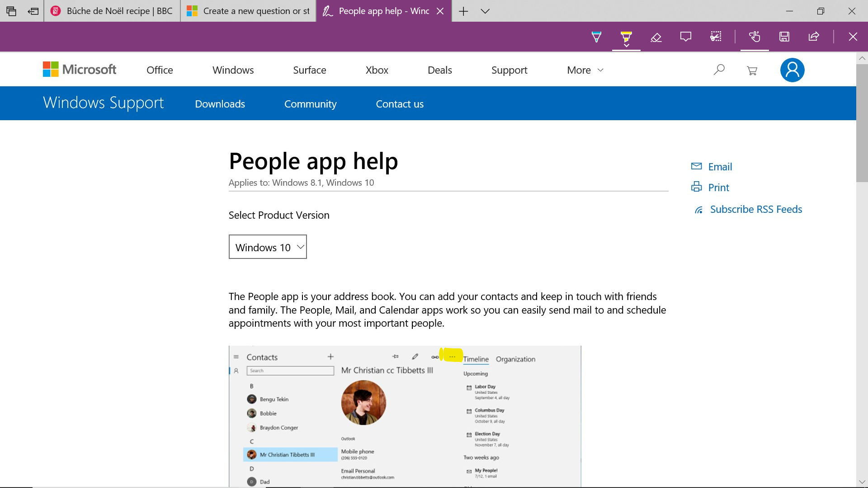Show tab previews chevron
The height and width of the screenshot is (488, 868).
point(485,11)
